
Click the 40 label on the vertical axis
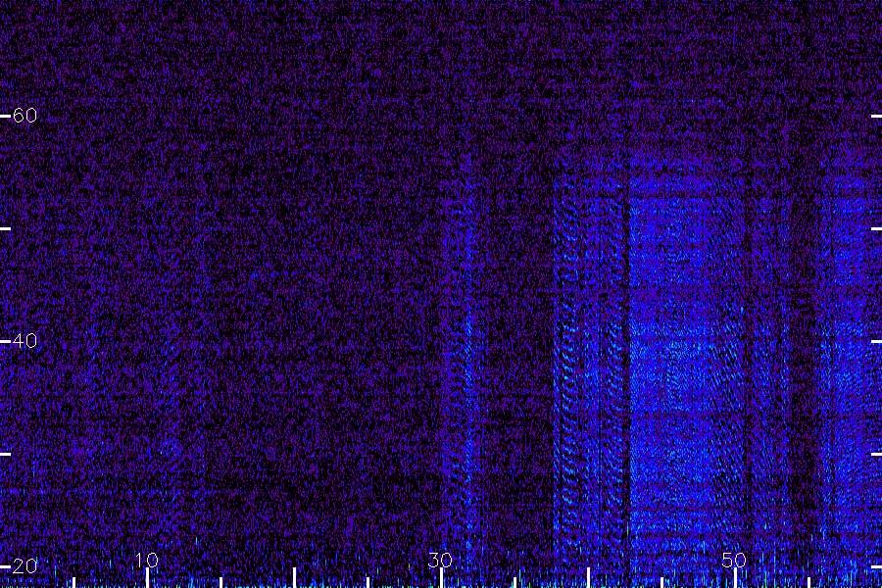[24, 341]
